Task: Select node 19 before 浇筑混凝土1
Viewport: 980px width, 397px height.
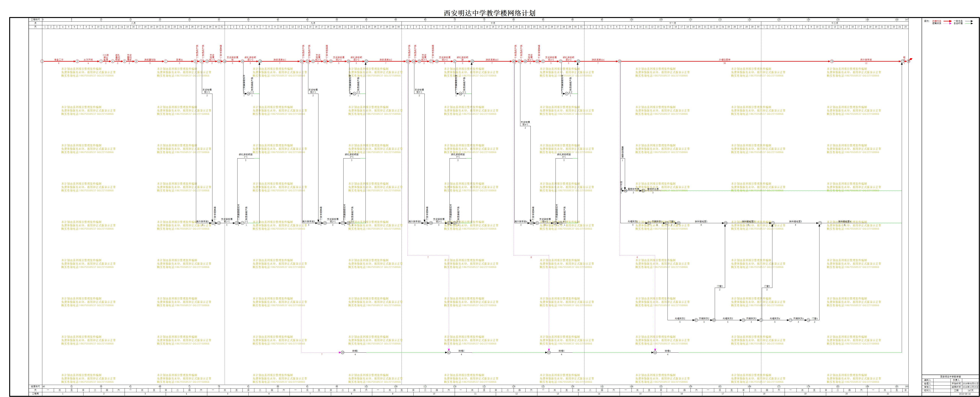Action: (260, 61)
